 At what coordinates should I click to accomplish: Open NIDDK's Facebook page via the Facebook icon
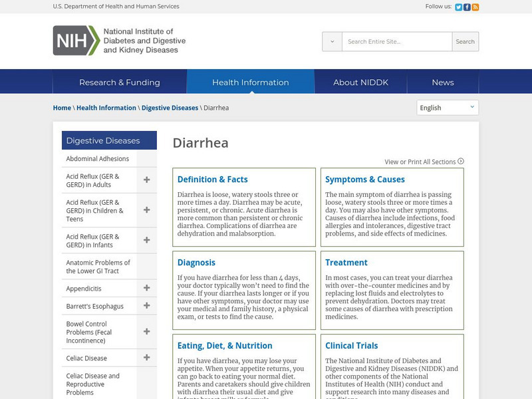tap(466, 7)
